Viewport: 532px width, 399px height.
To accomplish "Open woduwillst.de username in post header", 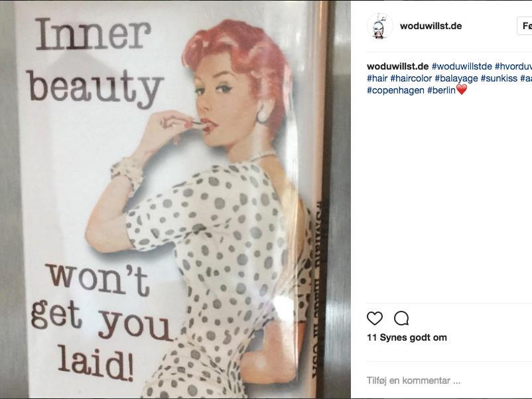I will (x=431, y=26).
